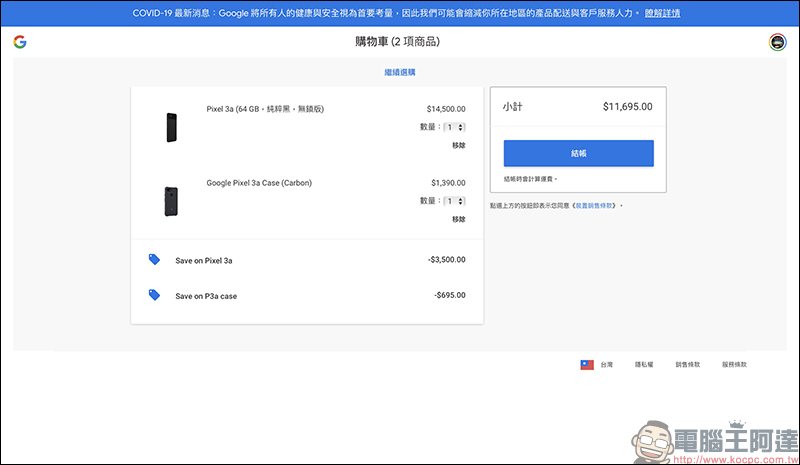Open the account avatar menu
800x465 pixels.
[x=778, y=42]
